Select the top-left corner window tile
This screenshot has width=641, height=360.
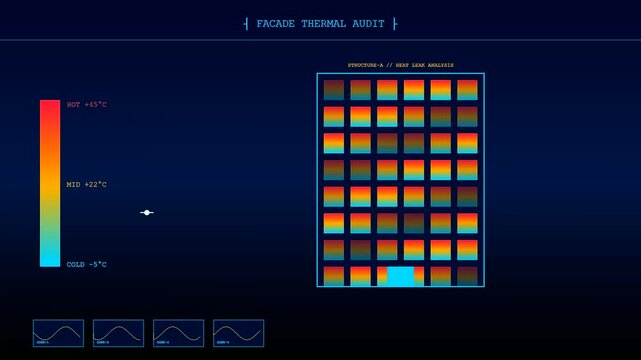pos(334,90)
